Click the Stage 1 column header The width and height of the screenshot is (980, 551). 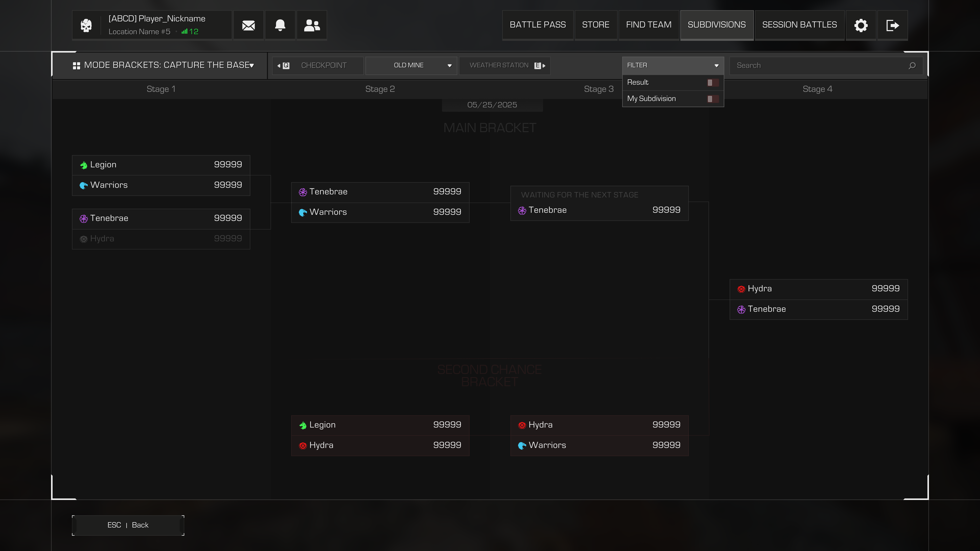tap(161, 89)
